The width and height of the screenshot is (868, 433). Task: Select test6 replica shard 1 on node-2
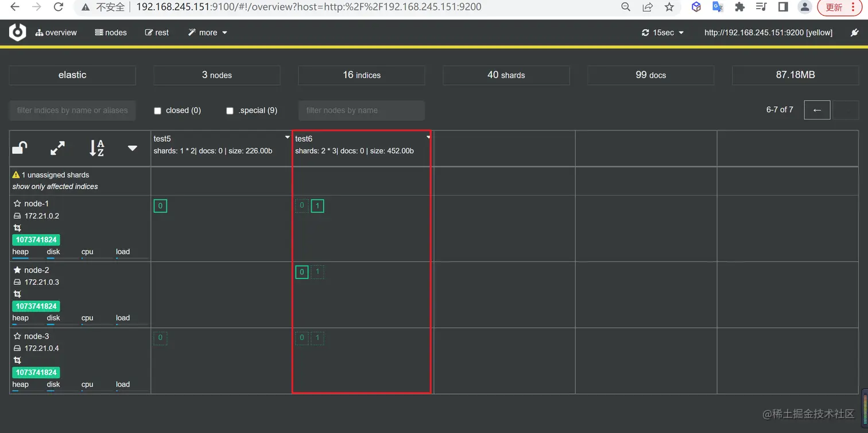317,272
